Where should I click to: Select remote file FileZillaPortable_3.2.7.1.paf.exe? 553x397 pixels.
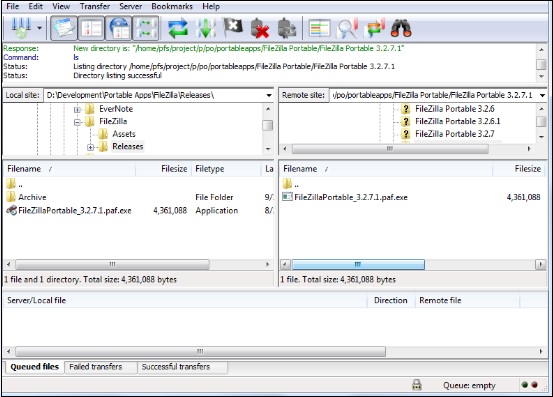351,197
